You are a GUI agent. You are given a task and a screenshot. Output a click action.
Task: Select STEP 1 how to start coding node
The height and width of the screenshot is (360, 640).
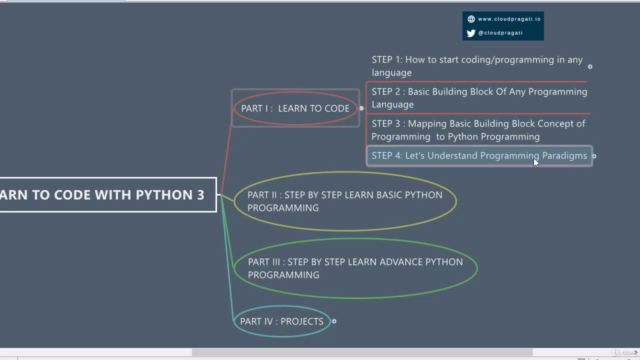pyautogui.click(x=477, y=66)
